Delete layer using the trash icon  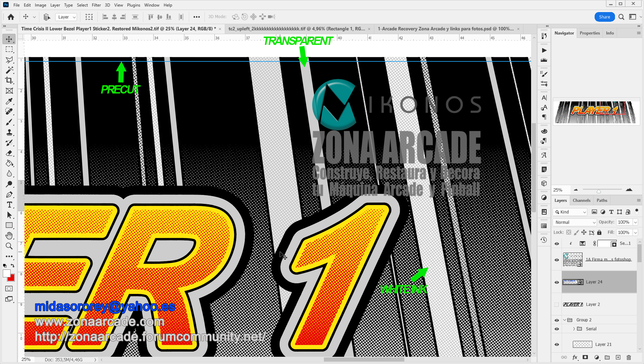(628, 357)
